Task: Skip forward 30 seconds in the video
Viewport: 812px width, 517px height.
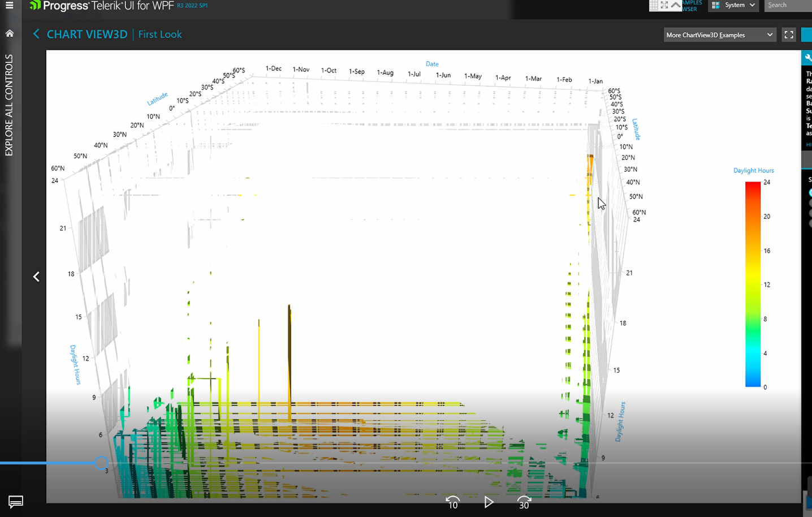Action: coord(523,502)
